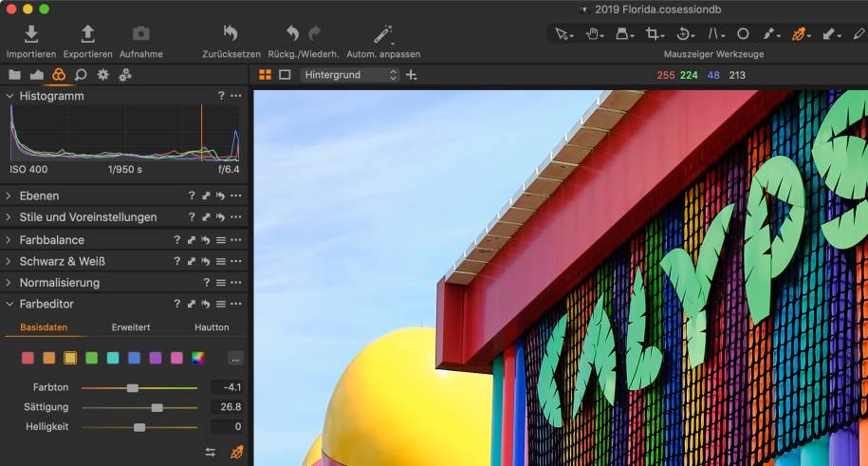This screenshot has height=466, width=868.
Task: Select the crop cursor tool
Action: [653, 34]
